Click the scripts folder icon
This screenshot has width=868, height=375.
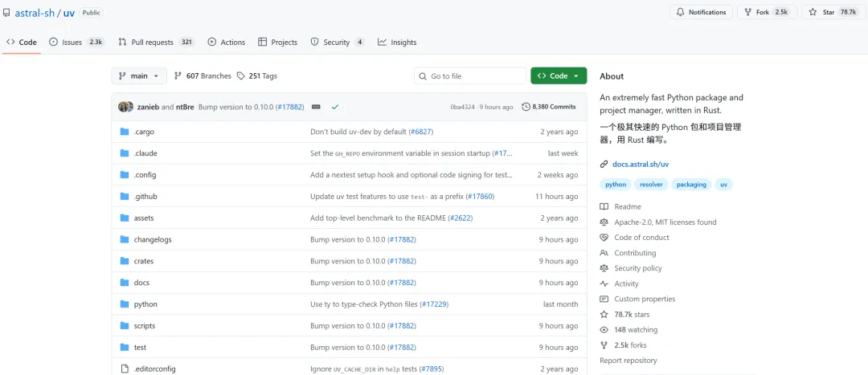point(125,326)
